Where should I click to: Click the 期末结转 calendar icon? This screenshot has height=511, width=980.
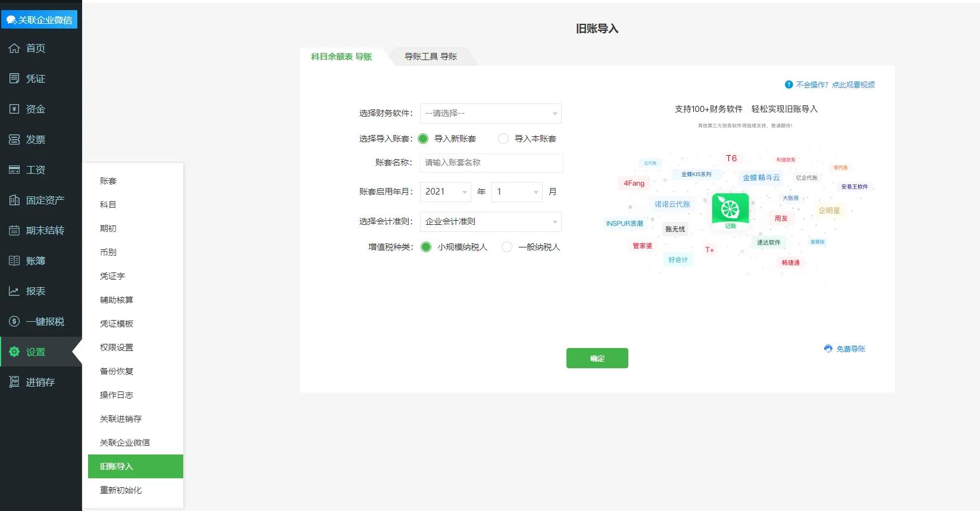coord(14,230)
